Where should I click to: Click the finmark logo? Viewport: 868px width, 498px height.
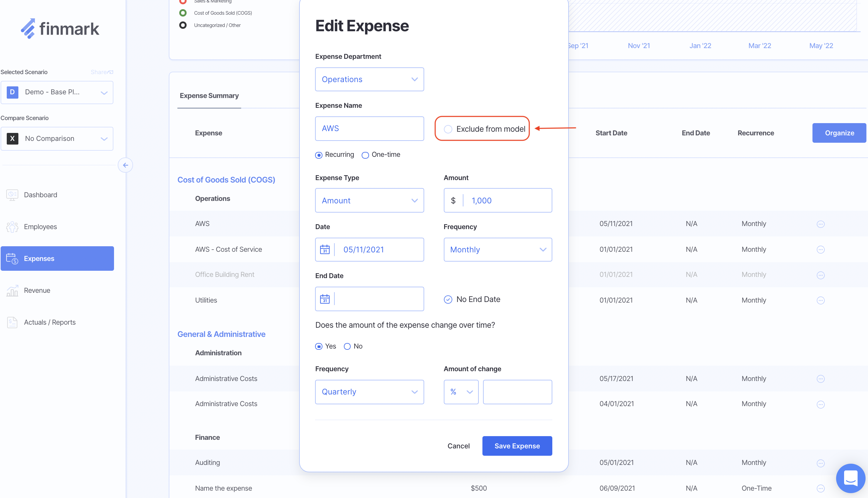pyautogui.click(x=60, y=28)
